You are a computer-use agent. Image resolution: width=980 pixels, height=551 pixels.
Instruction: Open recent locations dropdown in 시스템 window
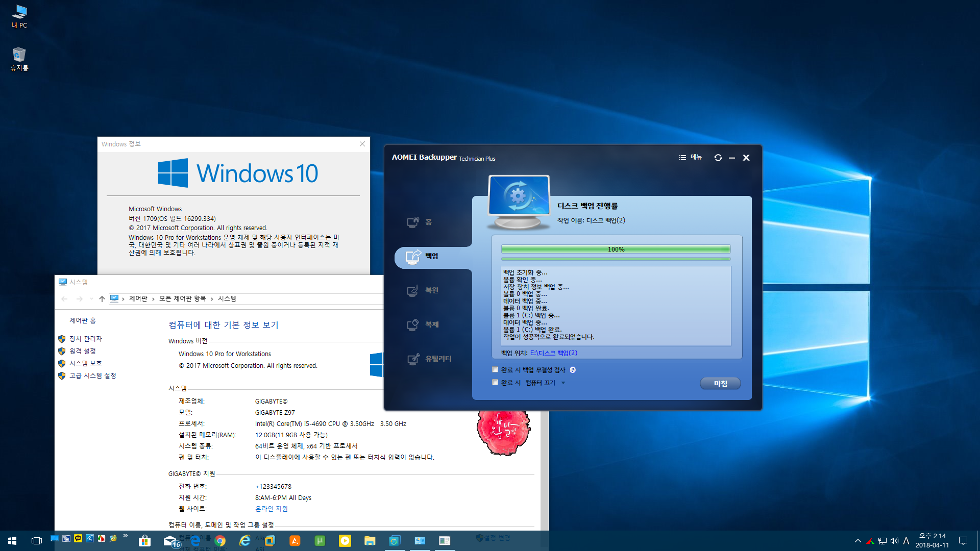[91, 299]
